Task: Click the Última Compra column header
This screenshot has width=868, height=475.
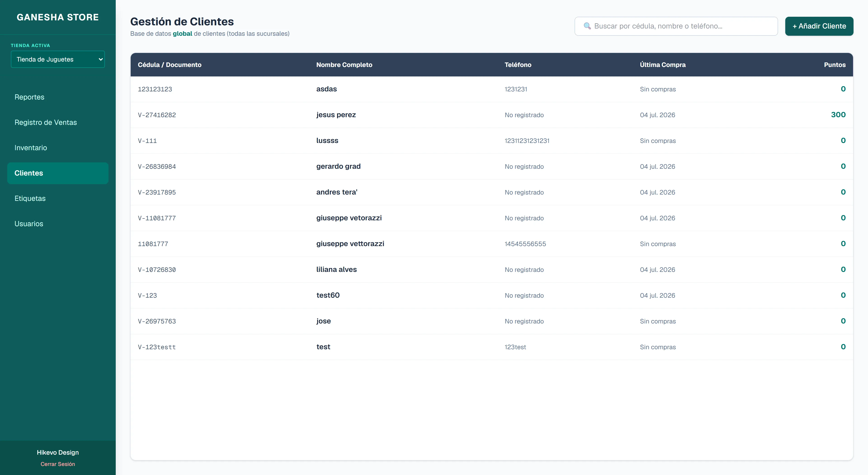Action: pos(663,65)
